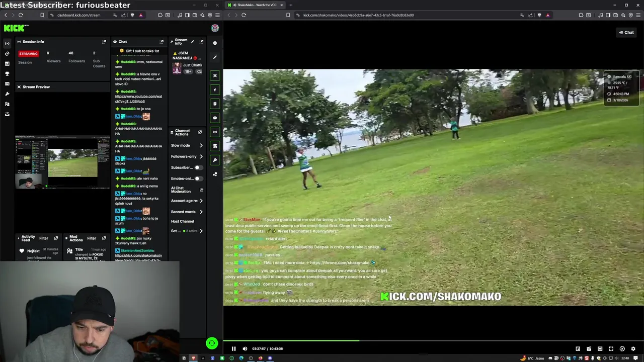Open info icon in right widget bar
This screenshot has height=362, width=644.
pyautogui.click(x=215, y=43)
